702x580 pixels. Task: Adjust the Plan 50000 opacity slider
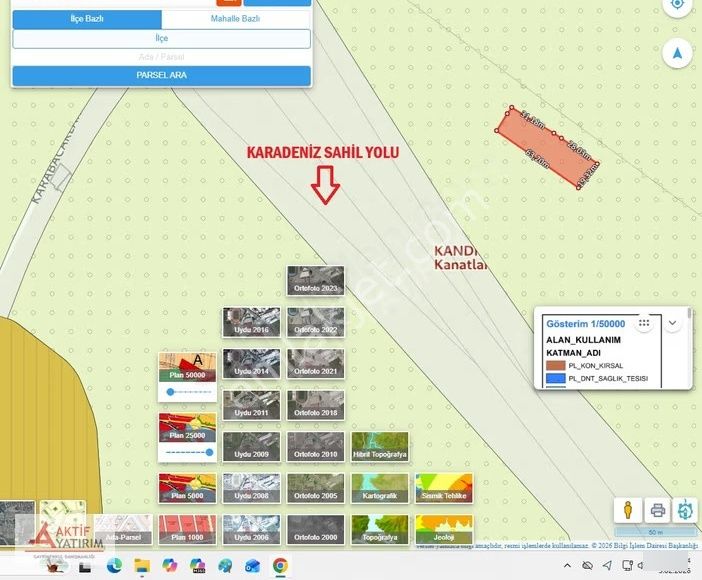tap(188, 392)
